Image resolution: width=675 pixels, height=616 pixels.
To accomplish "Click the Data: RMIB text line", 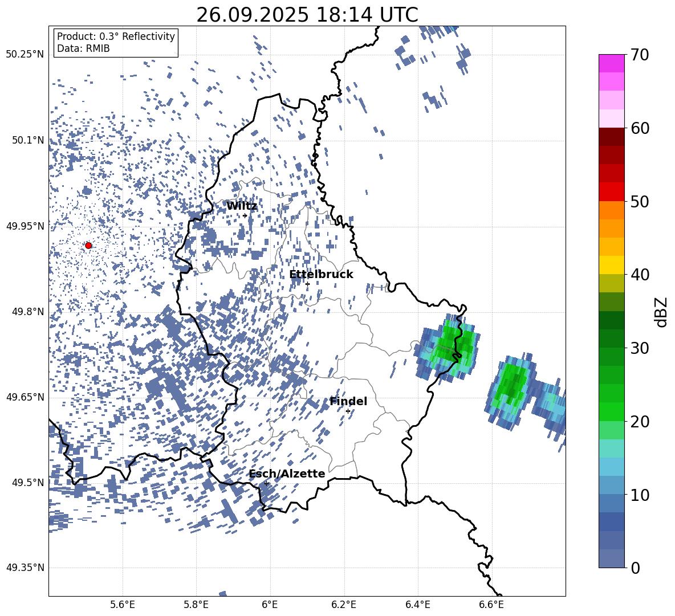I will (83, 49).
